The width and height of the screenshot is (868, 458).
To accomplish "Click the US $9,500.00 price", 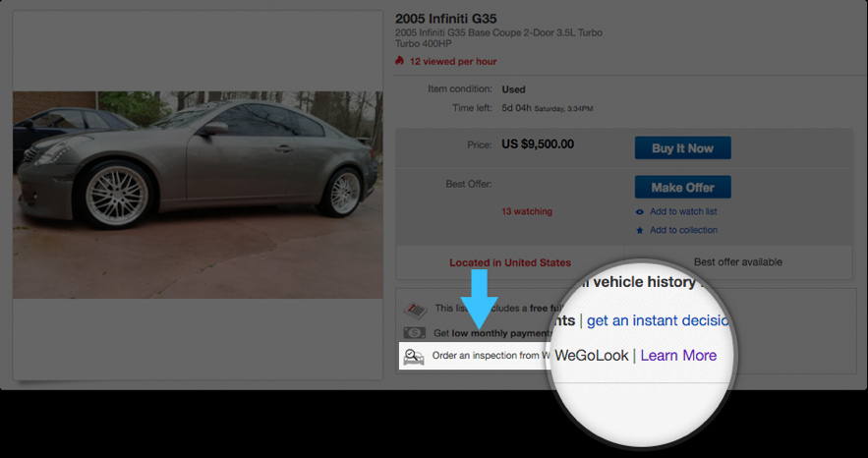I will coord(538,144).
